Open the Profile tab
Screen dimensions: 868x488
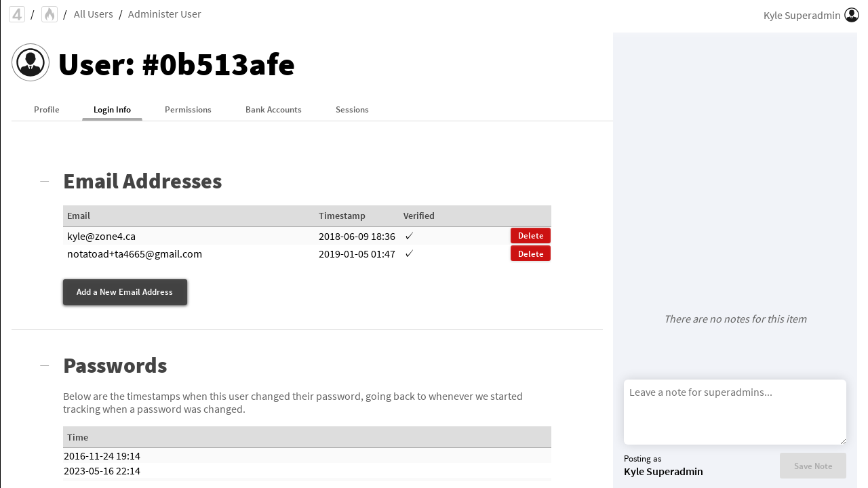(47, 110)
